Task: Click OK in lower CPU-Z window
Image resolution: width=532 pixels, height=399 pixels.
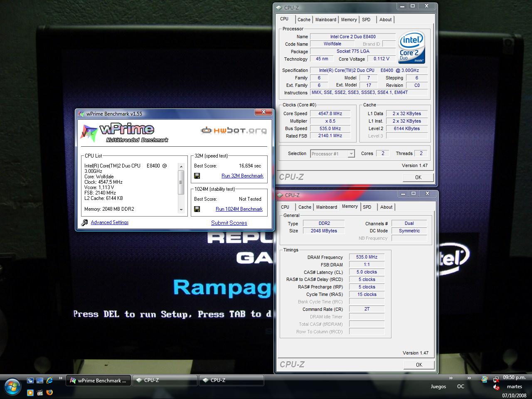Action: (419, 365)
